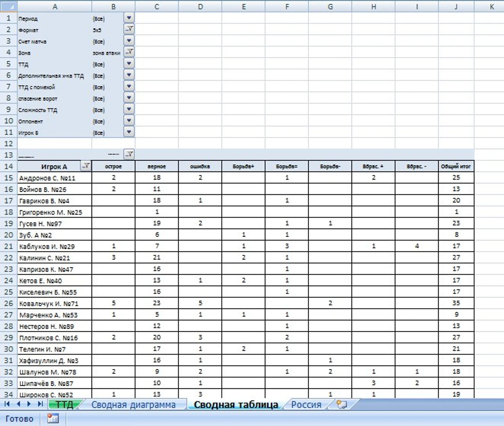Switch to the Россия sheet tab

coord(306,405)
